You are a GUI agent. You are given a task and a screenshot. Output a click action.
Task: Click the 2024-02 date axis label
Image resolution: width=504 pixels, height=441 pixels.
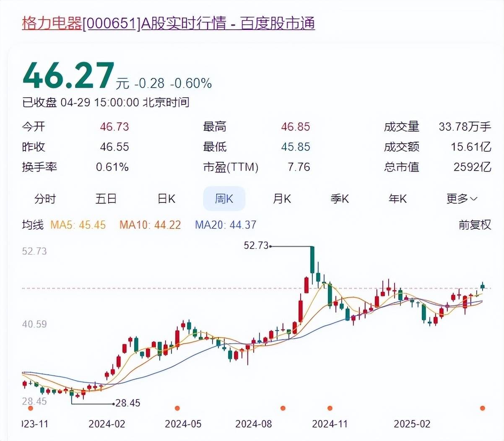coord(107,424)
